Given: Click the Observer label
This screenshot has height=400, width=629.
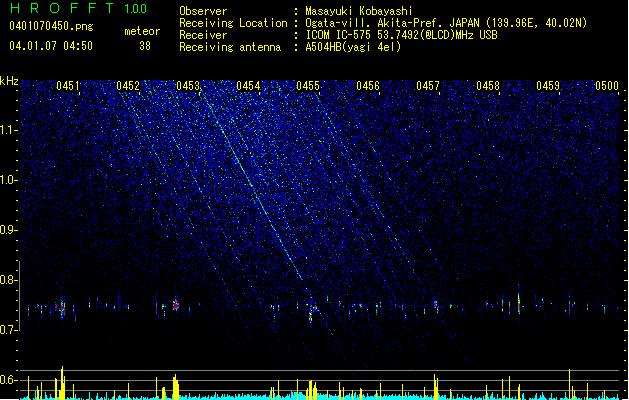Looking at the screenshot, I should [203, 11].
